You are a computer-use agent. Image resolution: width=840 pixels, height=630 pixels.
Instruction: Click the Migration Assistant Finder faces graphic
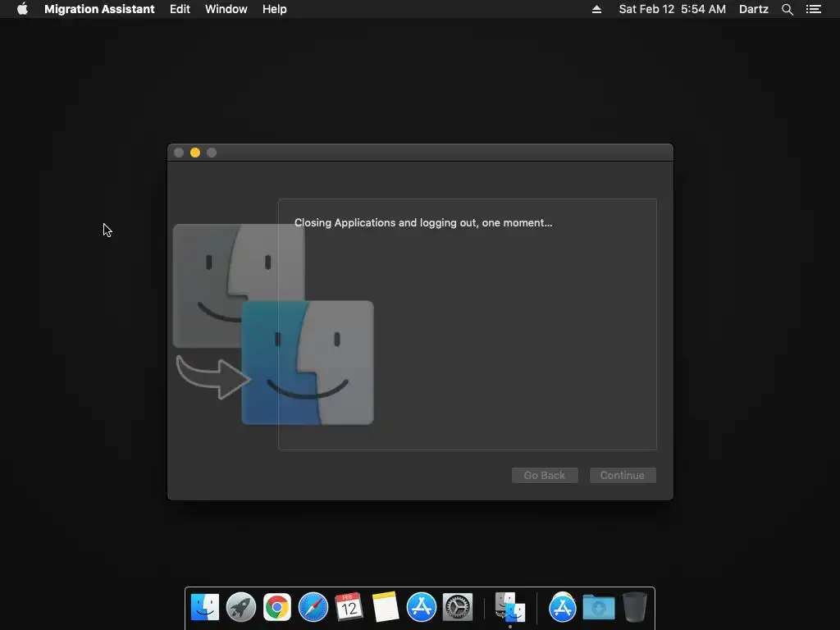pyautogui.click(x=273, y=324)
